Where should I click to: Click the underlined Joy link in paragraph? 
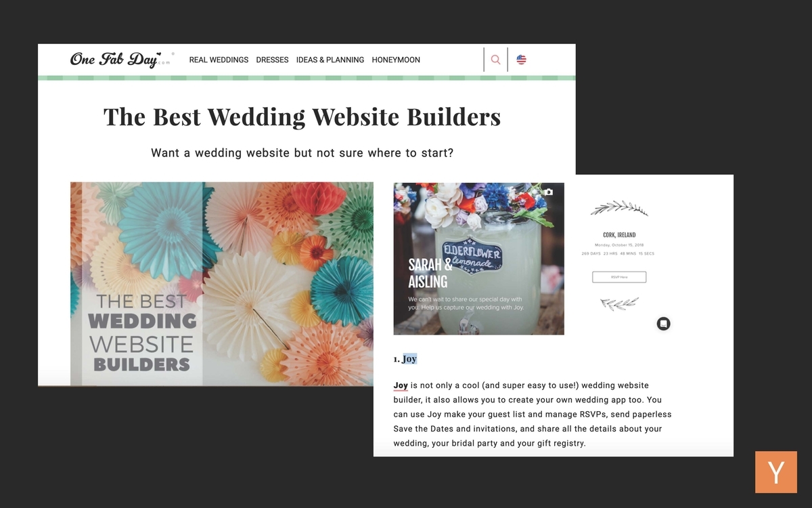[x=401, y=385]
